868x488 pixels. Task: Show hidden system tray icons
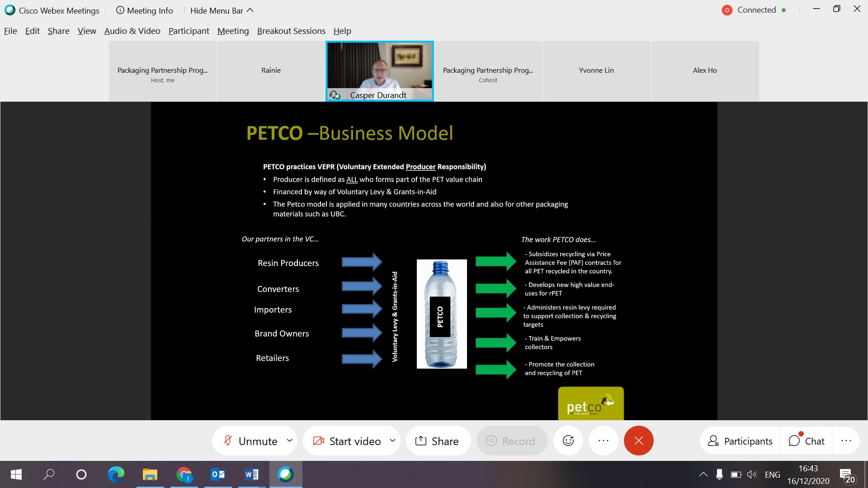click(703, 474)
